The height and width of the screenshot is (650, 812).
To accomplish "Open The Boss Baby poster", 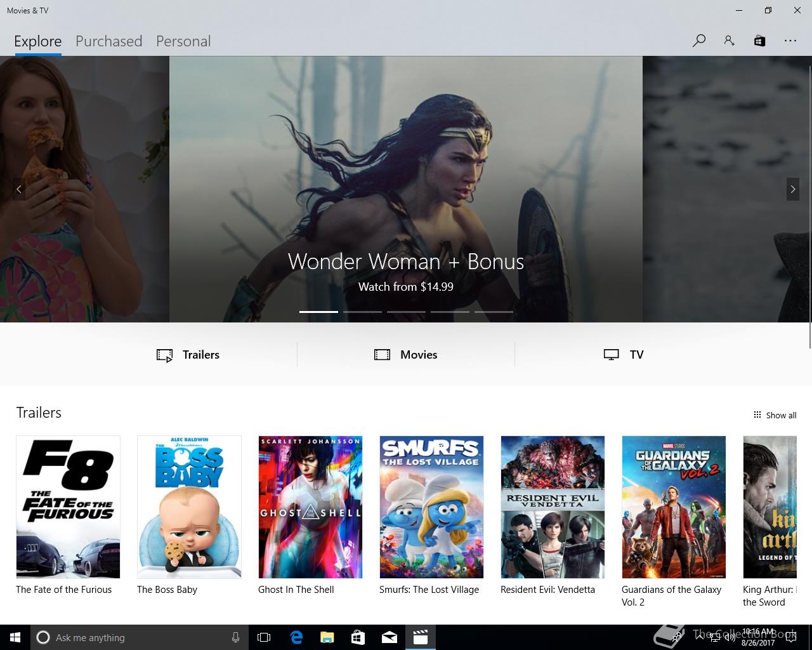I will 189,507.
